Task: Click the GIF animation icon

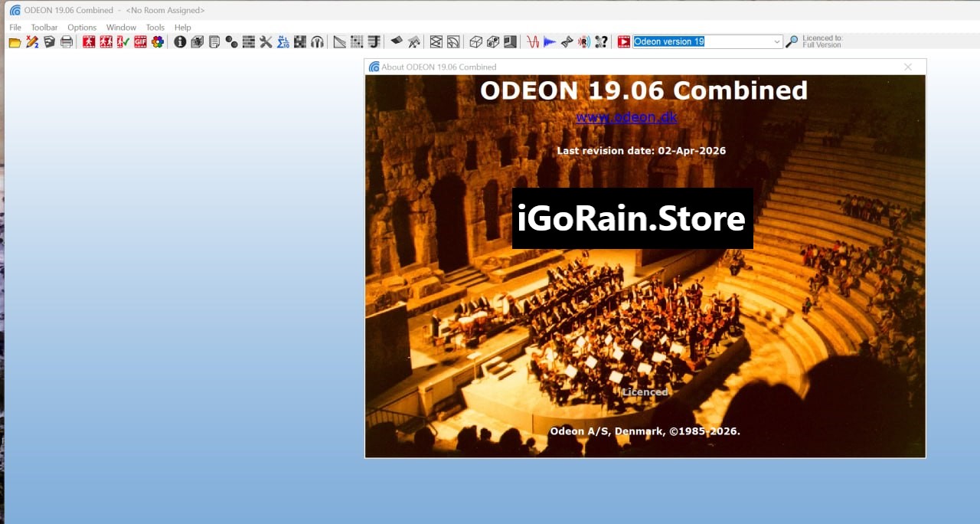Action: point(140,42)
